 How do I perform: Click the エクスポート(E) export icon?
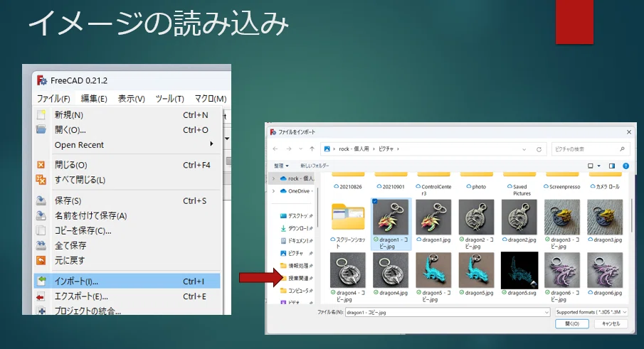tap(41, 296)
